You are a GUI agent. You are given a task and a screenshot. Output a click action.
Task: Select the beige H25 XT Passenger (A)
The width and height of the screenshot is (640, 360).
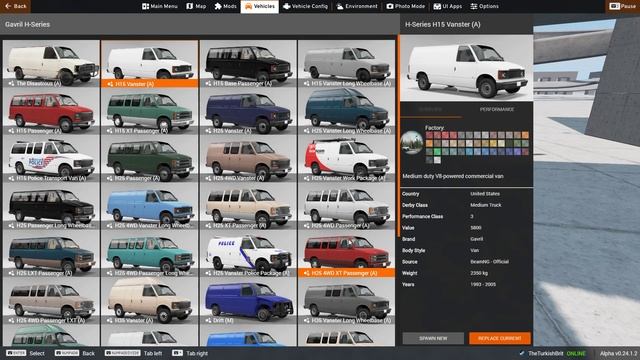click(248, 206)
